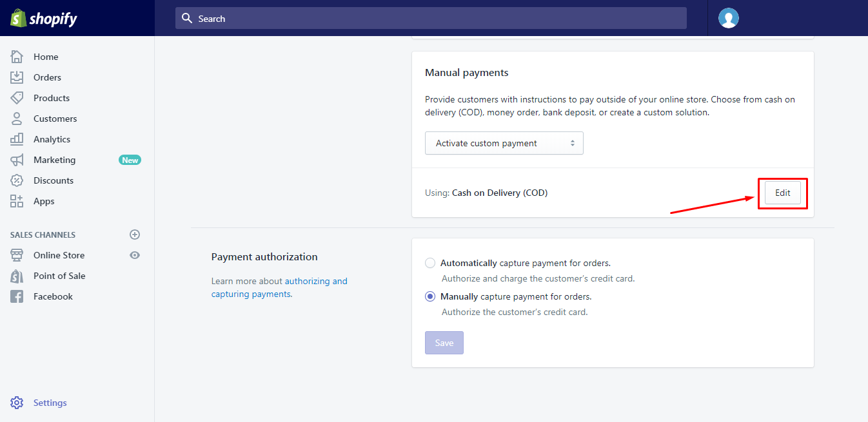Image resolution: width=868 pixels, height=422 pixels.
Task: Select the Point of Sale channel icon
Action: point(18,275)
